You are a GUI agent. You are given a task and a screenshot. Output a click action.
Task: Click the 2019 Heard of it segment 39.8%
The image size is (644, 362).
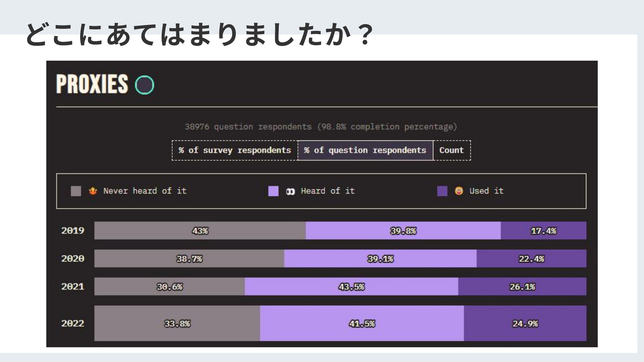pos(403,231)
